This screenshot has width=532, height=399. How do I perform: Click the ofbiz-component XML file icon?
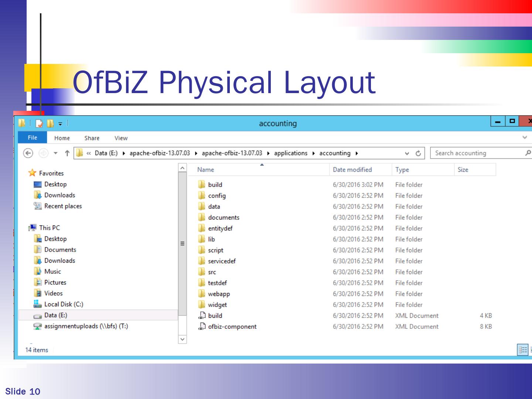coord(202,326)
